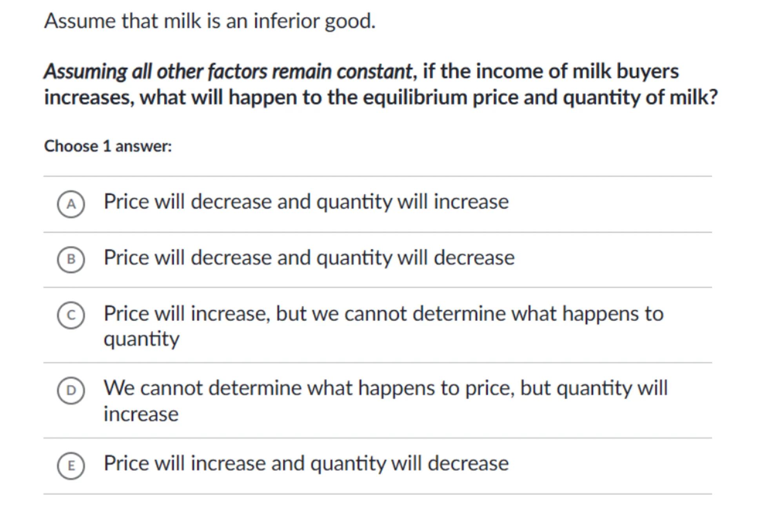This screenshot has height=532, width=770.
Task: Click the word 'quantity' on option C's second line
Action: 142,339
